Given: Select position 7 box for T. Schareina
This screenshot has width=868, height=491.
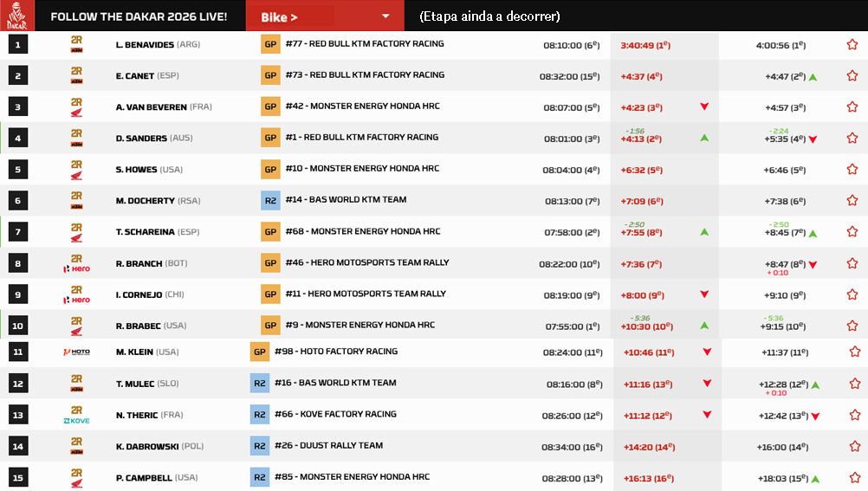Looking at the screenshot, I should tap(18, 232).
